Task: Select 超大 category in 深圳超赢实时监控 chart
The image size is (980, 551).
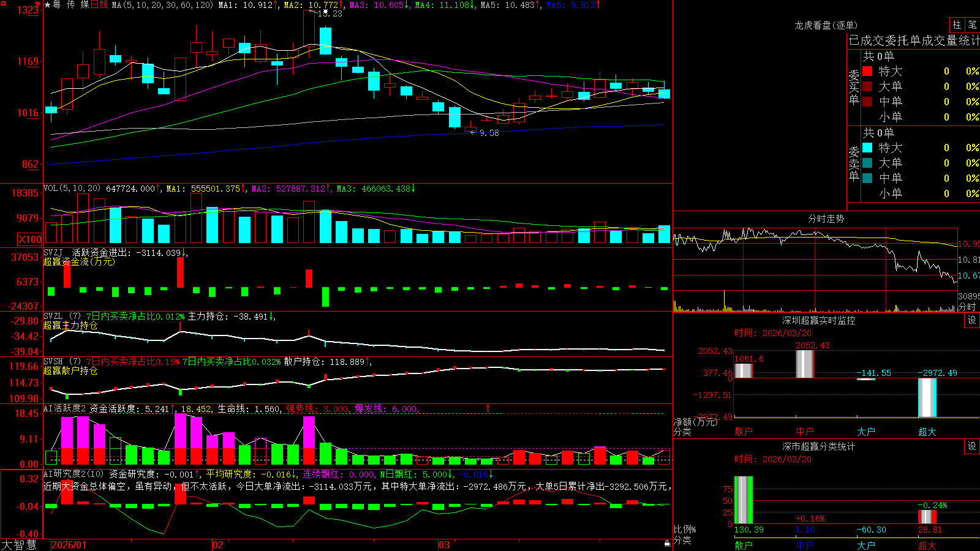Action: 927,432
